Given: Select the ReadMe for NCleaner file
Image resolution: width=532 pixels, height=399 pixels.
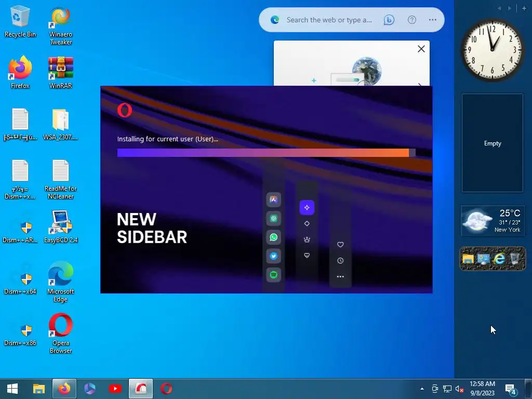Looking at the screenshot, I should click(60, 179).
